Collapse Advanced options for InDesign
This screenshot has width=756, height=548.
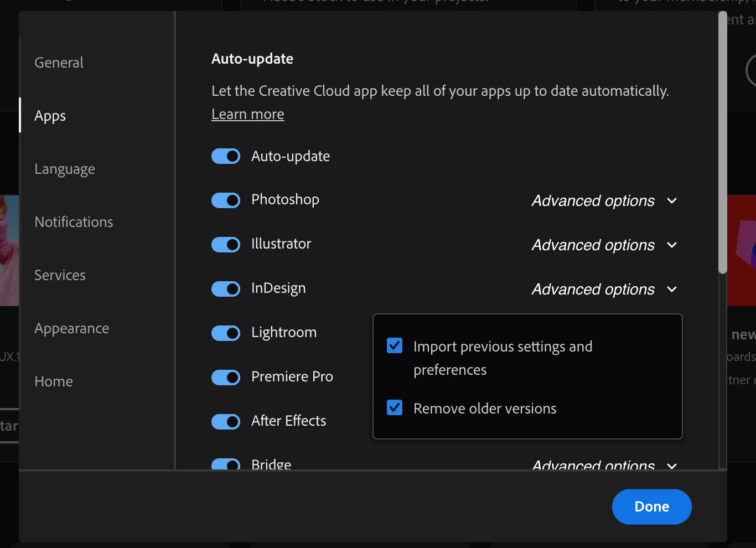pos(604,289)
